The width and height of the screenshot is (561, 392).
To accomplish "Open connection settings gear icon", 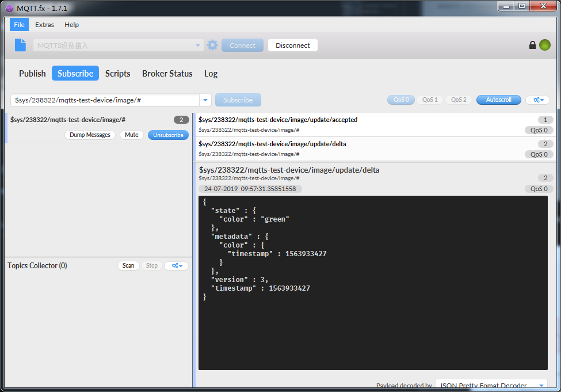I will 212,45.
